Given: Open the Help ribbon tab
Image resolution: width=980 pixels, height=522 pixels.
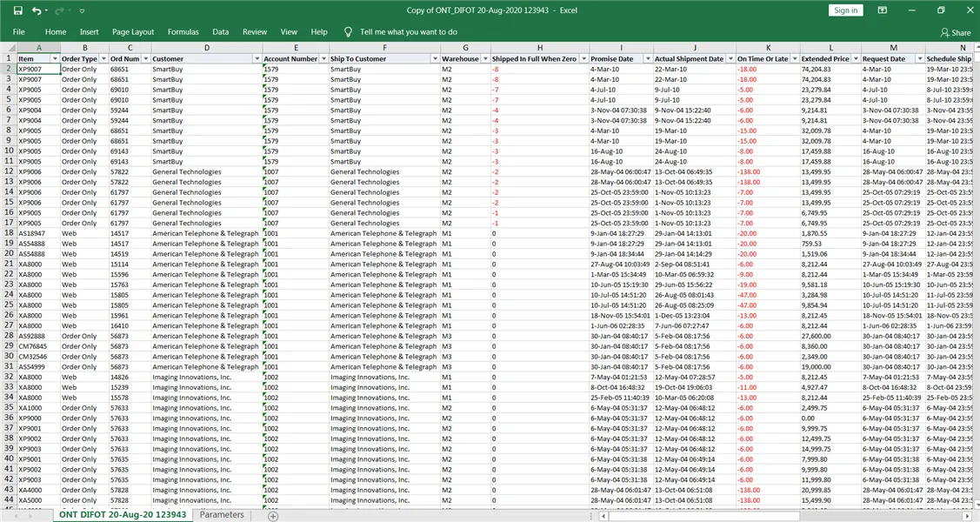Looking at the screenshot, I should [x=319, y=32].
